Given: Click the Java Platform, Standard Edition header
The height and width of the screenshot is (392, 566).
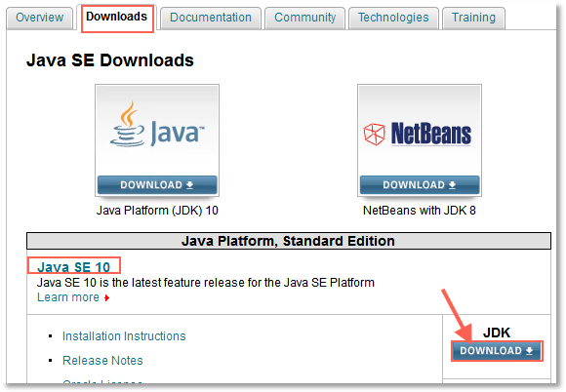Looking at the screenshot, I should (289, 241).
